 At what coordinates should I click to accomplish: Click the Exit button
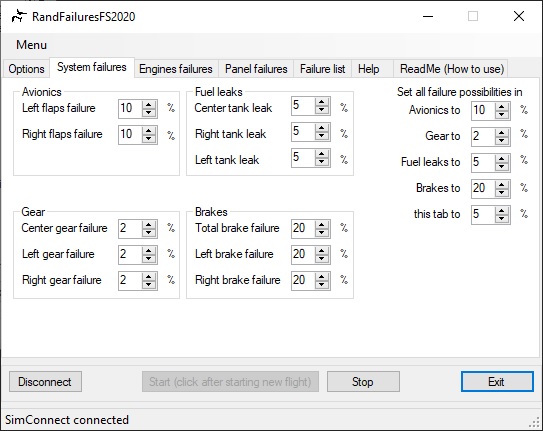(x=497, y=382)
